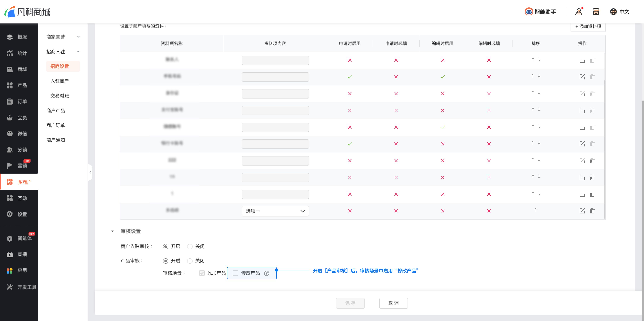Open 入驻商户 submenu item
This screenshot has width=644, height=321.
coord(60,81)
